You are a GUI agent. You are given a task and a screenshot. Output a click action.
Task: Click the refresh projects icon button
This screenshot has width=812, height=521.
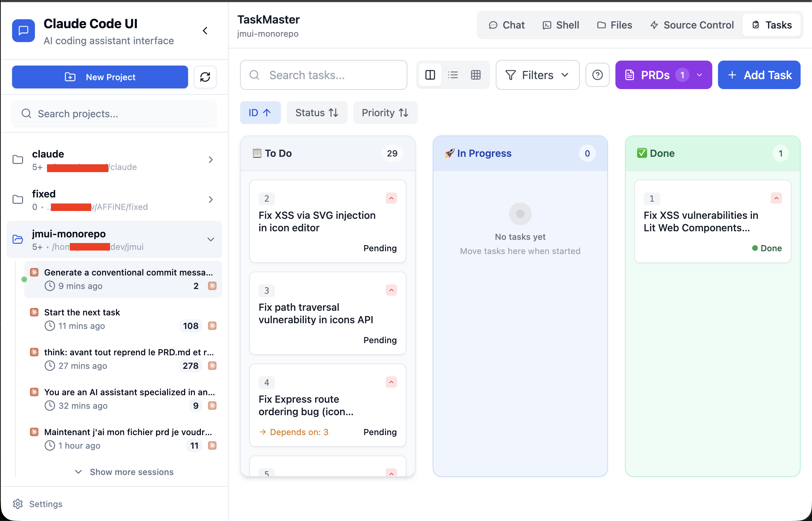[x=205, y=77]
